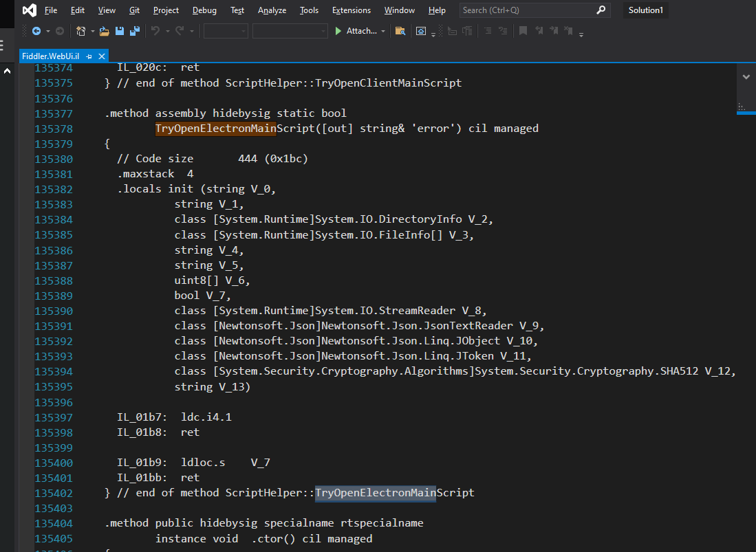The image size is (756, 552).
Task: Uncomment the selected lines
Action: tap(467, 32)
